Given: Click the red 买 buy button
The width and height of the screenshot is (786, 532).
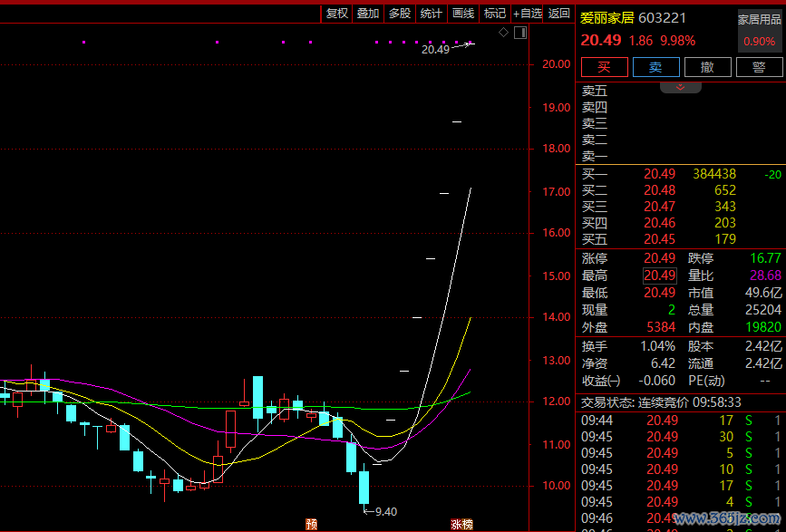Looking at the screenshot, I should tap(604, 67).
